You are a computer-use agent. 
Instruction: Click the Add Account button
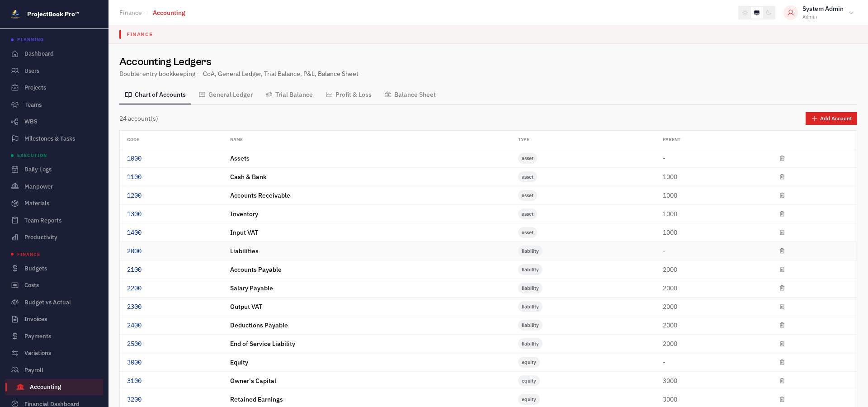point(831,118)
